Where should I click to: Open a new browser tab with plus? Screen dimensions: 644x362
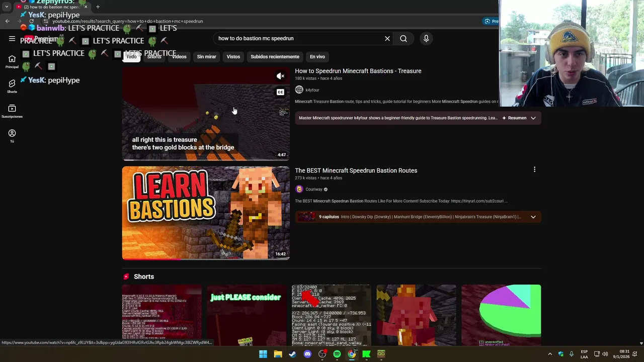point(98,7)
